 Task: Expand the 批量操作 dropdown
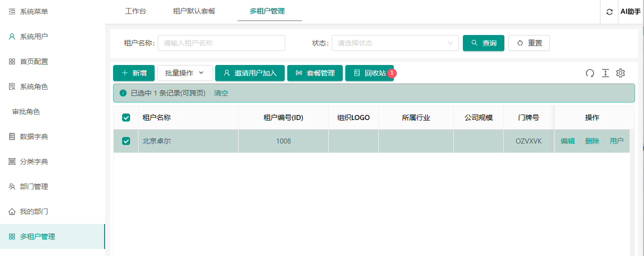(185, 73)
